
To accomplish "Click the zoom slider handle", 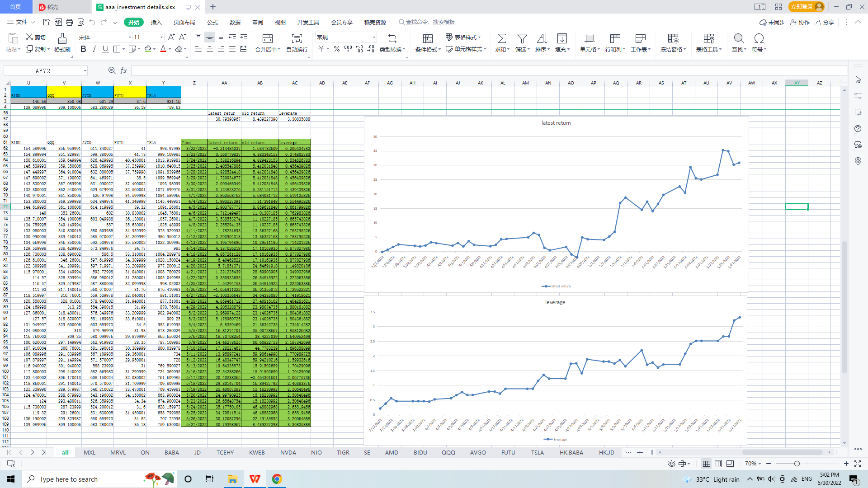I will coord(797,464).
